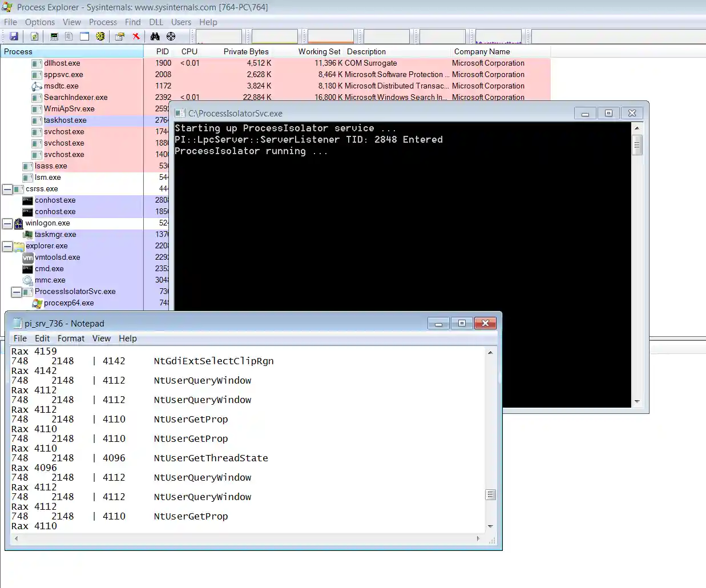Click the Refresh Now toolbar icon
This screenshot has width=706, height=588.
point(34,37)
